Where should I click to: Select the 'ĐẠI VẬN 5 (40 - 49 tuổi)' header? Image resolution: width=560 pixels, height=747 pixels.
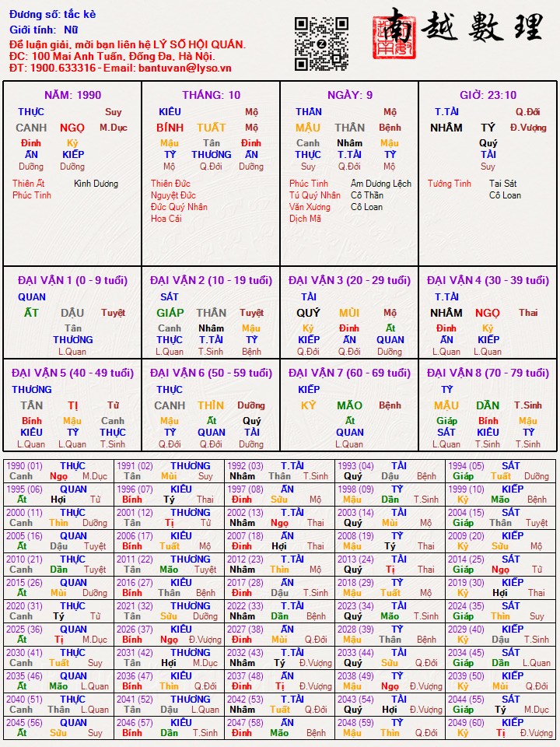pyautogui.click(x=72, y=373)
